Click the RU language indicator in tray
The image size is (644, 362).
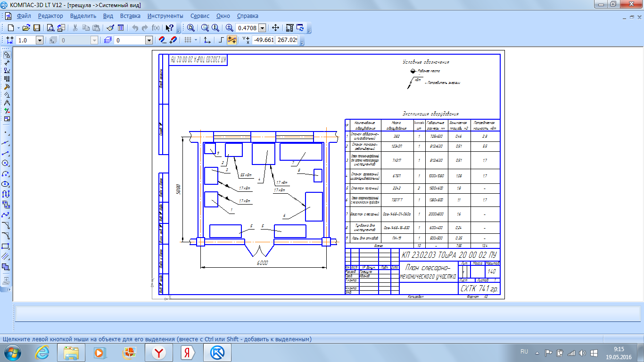[524, 352]
